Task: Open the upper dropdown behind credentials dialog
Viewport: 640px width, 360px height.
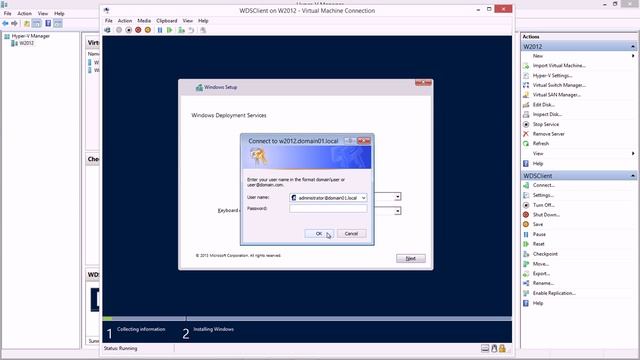Action: tap(398, 197)
